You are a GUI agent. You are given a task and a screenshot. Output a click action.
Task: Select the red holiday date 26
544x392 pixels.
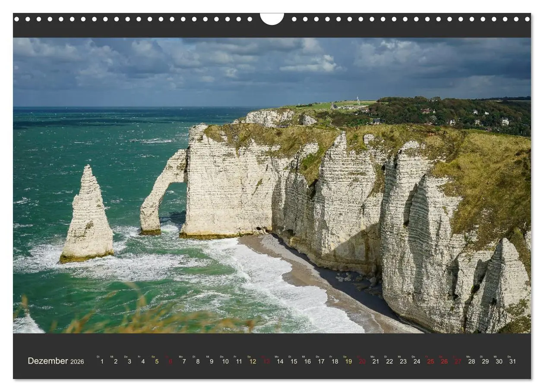pos(444,362)
